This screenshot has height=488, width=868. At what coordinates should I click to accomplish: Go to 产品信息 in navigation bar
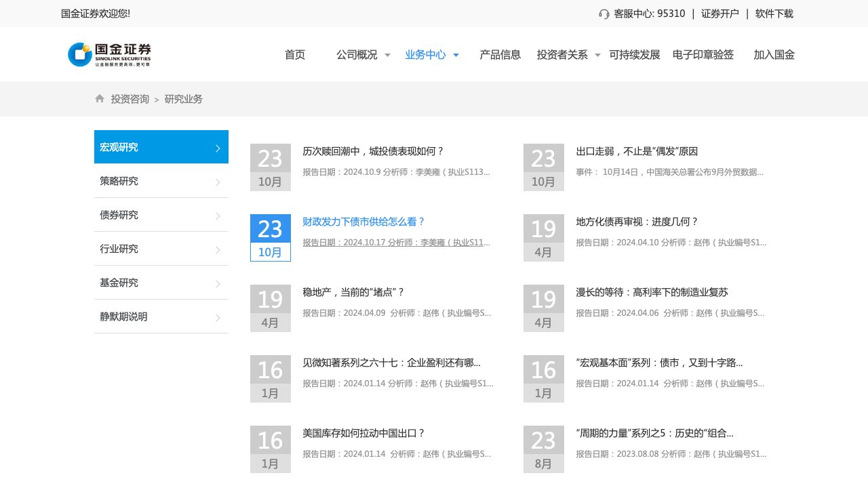point(500,55)
